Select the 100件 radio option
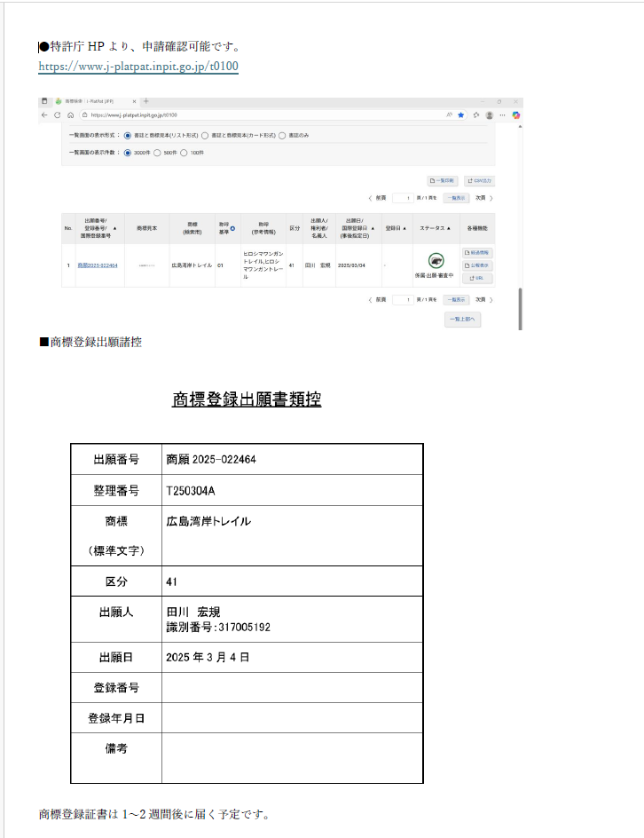Screen dimensions: 644x838 click(x=184, y=153)
